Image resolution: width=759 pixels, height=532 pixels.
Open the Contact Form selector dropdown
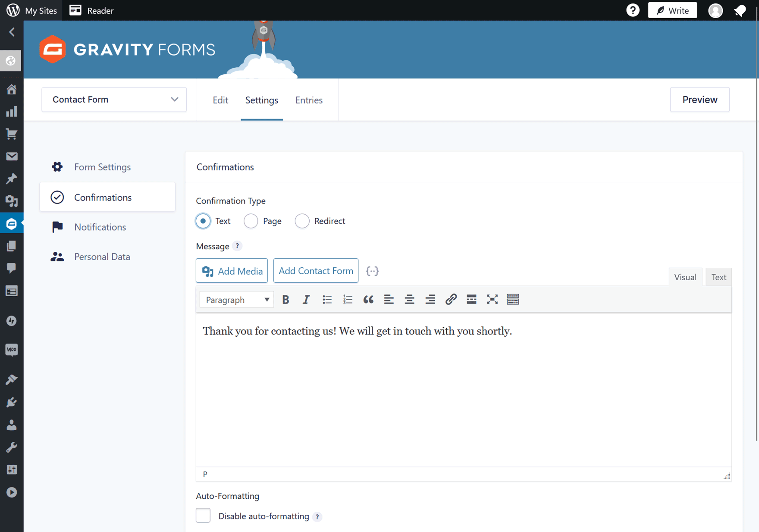(x=114, y=100)
